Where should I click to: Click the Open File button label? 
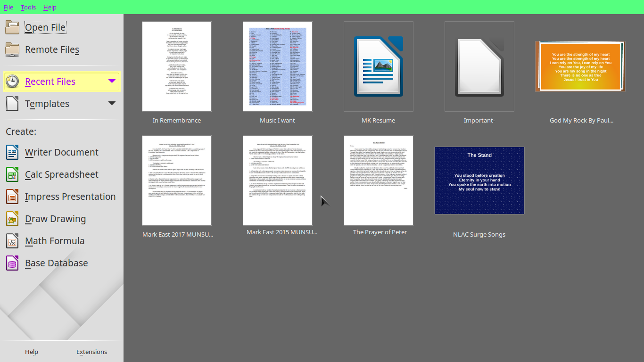[x=45, y=27]
